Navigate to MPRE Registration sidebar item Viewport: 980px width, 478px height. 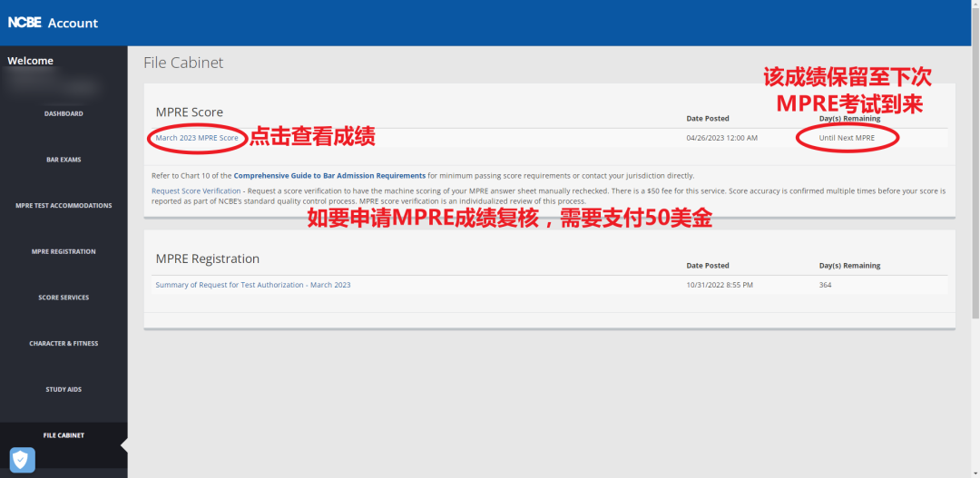coord(64,251)
